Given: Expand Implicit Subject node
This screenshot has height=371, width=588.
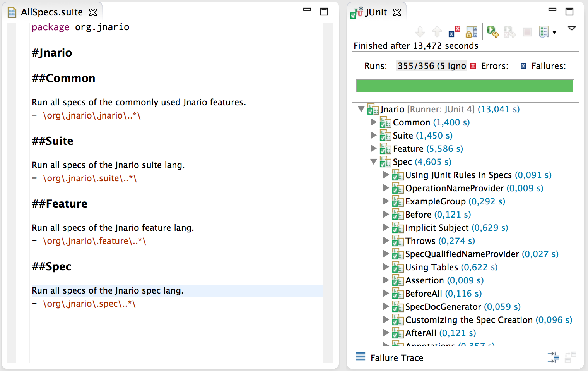Looking at the screenshot, I should pyautogui.click(x=386, y=228).
